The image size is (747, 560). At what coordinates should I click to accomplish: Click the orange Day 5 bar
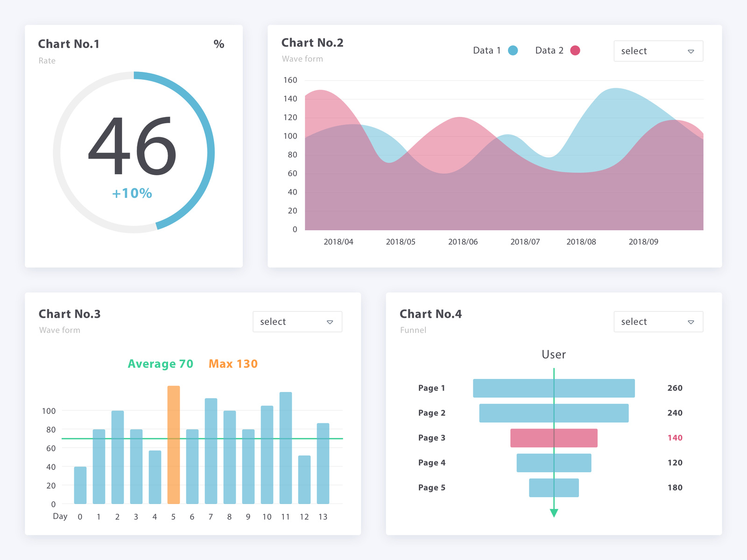pyautogui.click(x=173, y=443)
